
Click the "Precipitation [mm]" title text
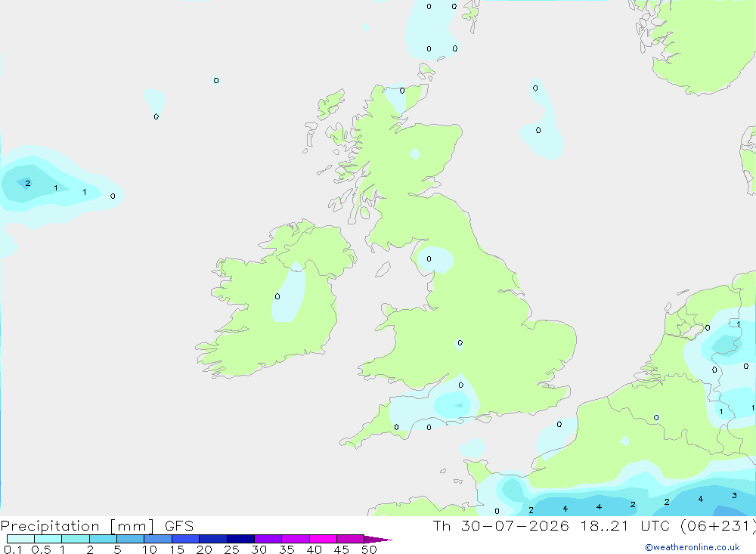77,526
